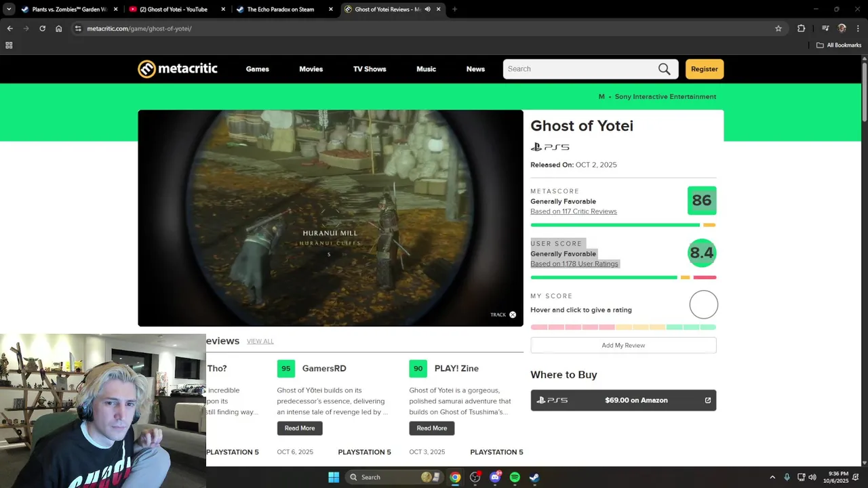
Task: Open Chrome profile avatar
Action: 842,28
